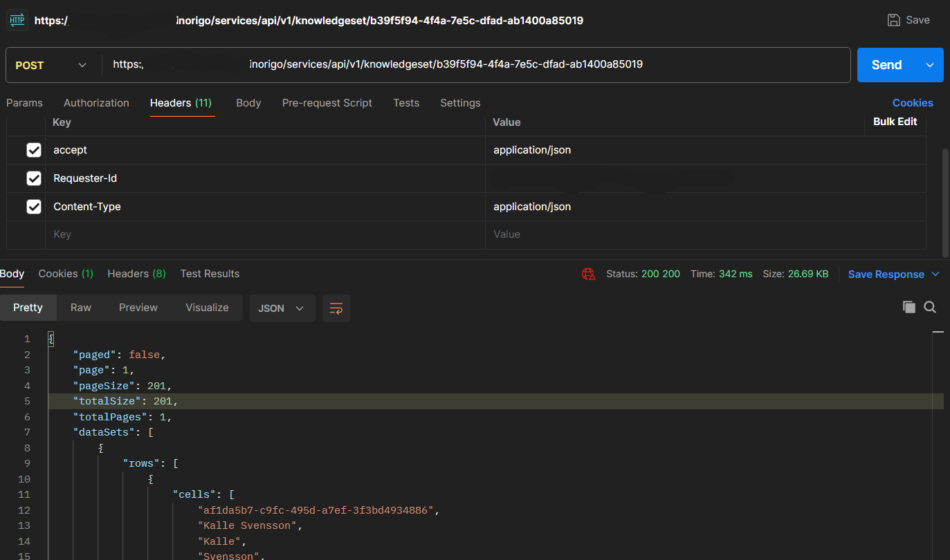Viewport: 950px width, 560px height.
Task: Expand the Send button arrow options
Action: (x=930, y=65)
